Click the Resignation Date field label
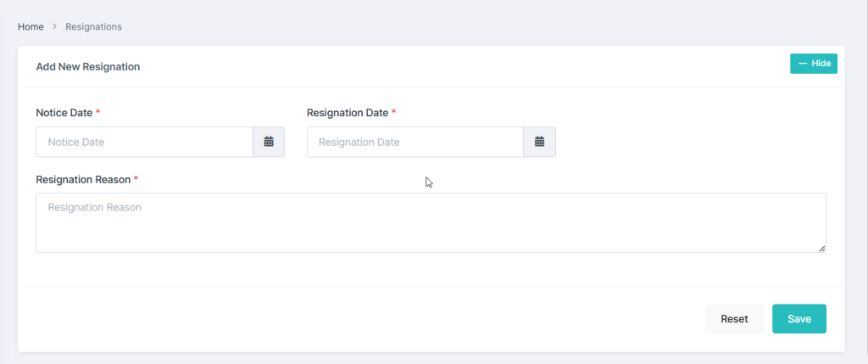 347,113
